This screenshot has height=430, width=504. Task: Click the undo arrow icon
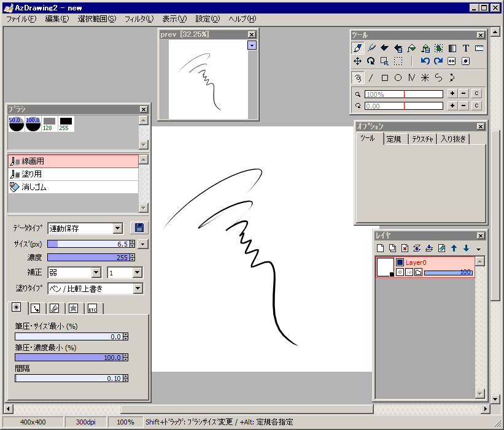(x=425, y=61)
